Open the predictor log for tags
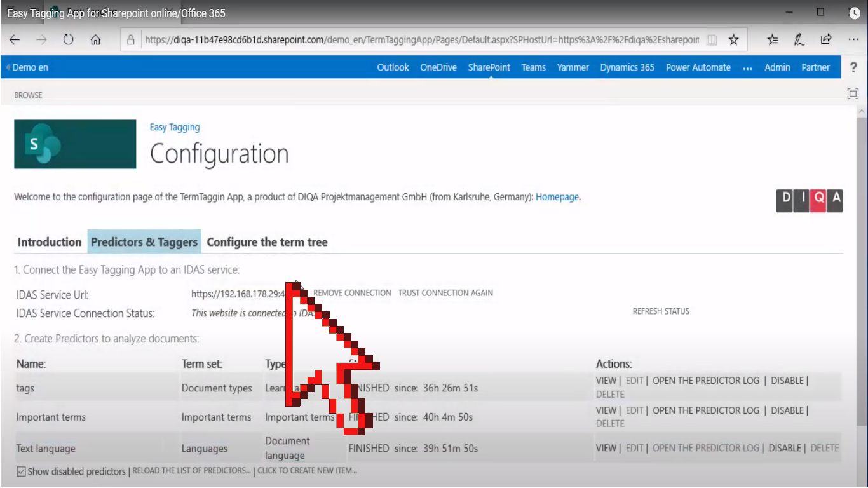Viewport: 868px width, 488px height. pyautogui.click(x=706, y=381)
